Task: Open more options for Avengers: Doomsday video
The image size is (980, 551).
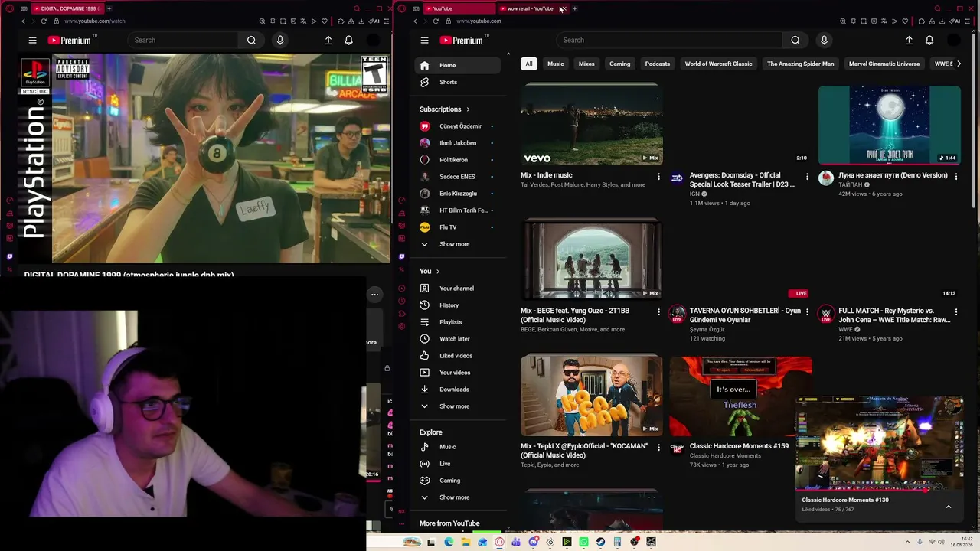Action: pyautogui.click(x=807, y=177)
